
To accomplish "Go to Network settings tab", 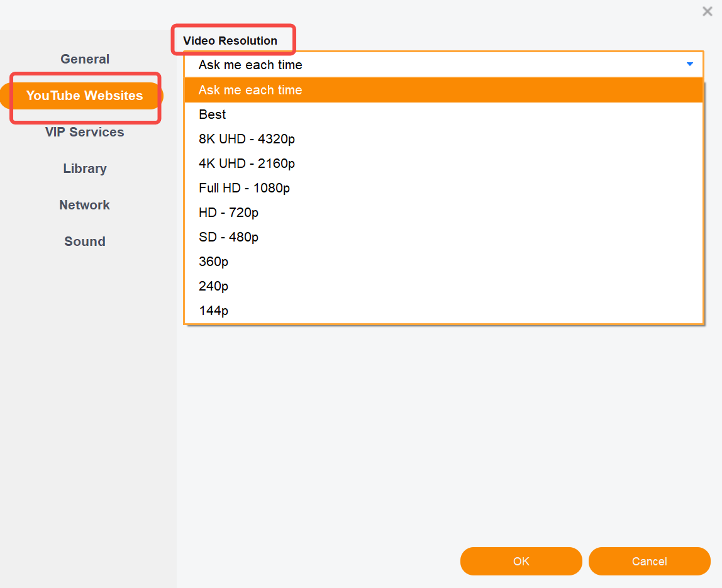I will (x=85, y=205).
